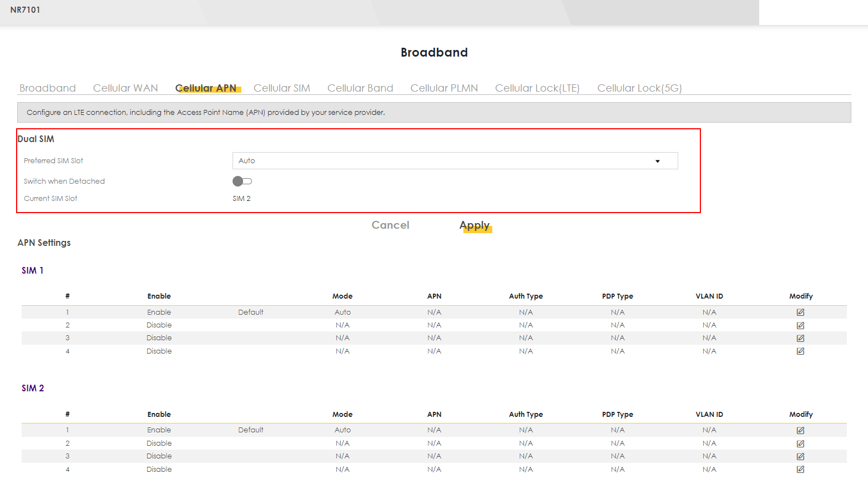868x494 pixels.
Task: Click the Preferred SIM Slot dropdown arrow
Action: [658, 161]
